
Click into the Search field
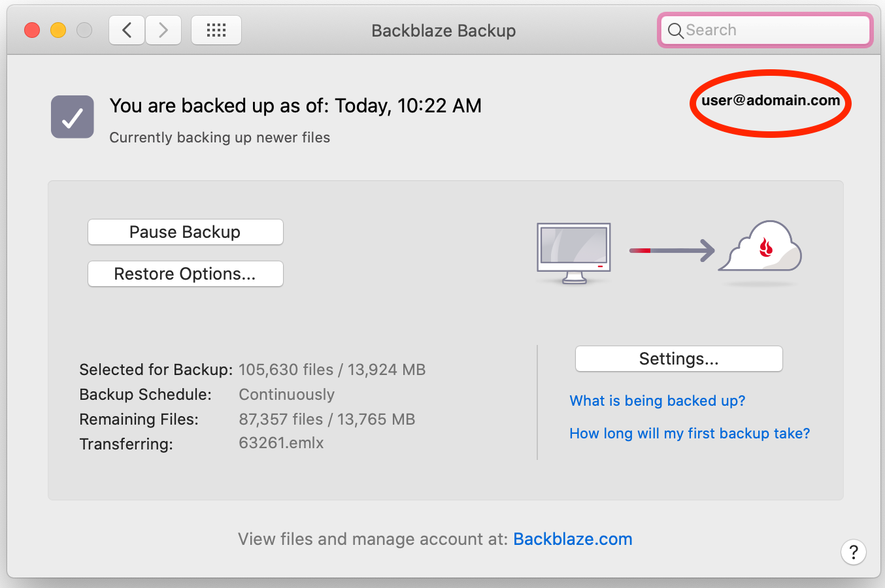pyautogui.click(x=765, y=30)
